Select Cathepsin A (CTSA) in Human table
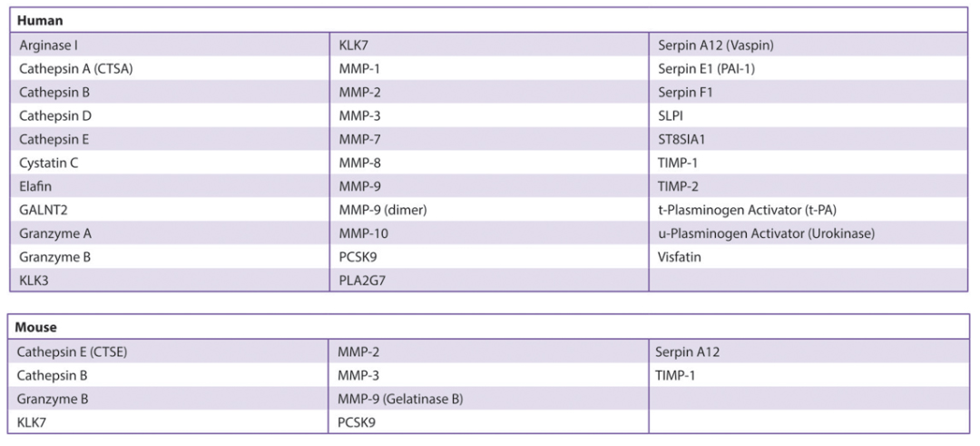Viewport: 980px width, 446px height. [75, 69]
